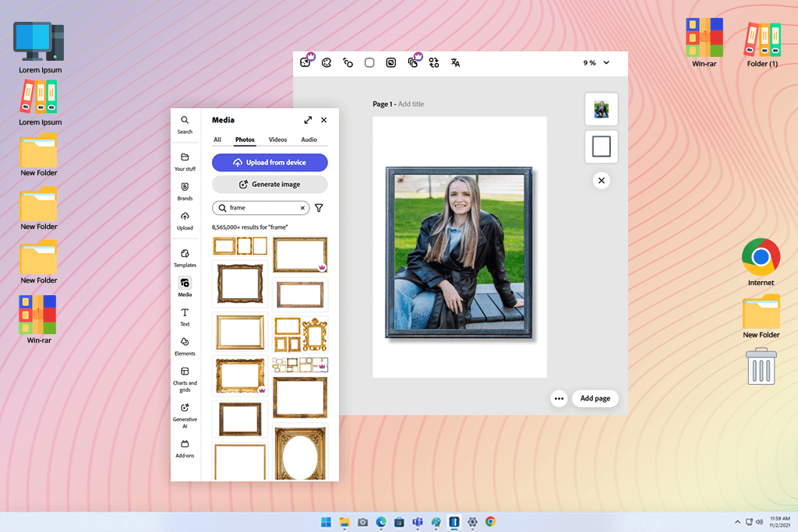Click the link-shaped animation icon in toolbar
798x532 pixels.
coord(348,62)
